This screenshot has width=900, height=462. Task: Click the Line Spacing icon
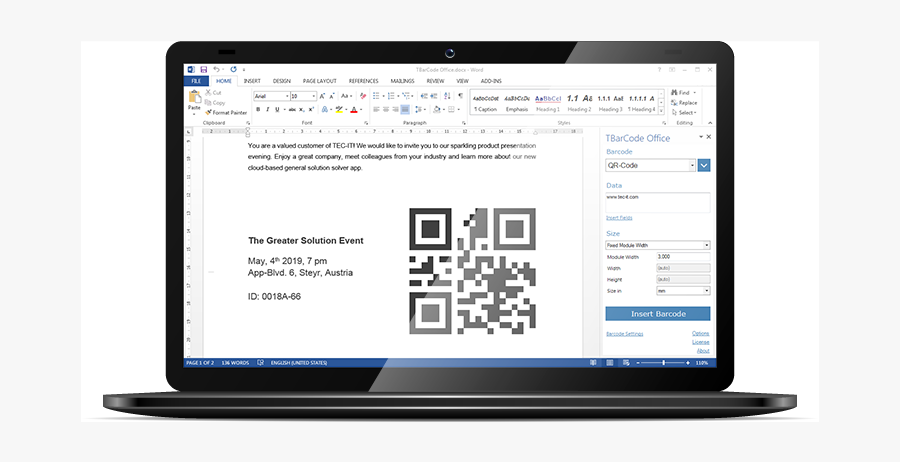coord(418,109)
